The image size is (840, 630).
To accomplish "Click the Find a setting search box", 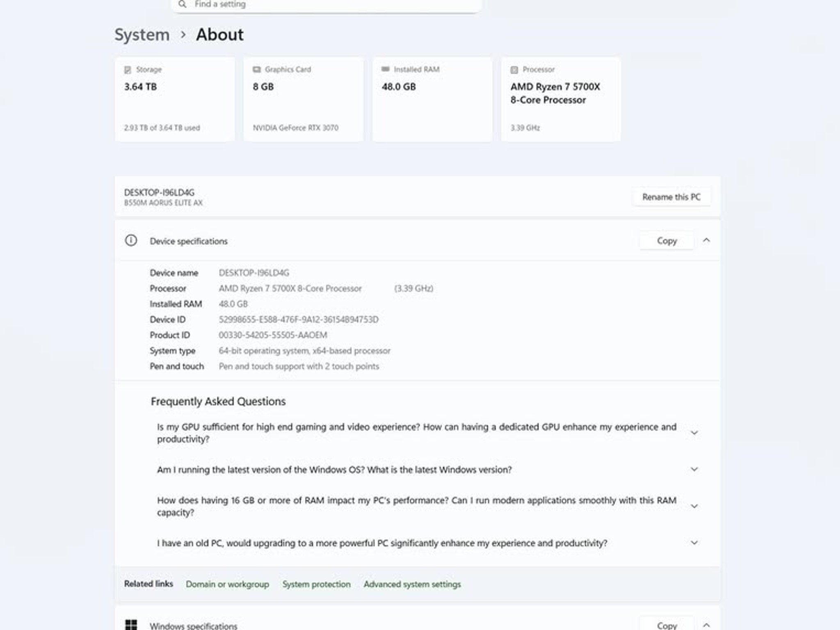I will (x=326, y=5).
